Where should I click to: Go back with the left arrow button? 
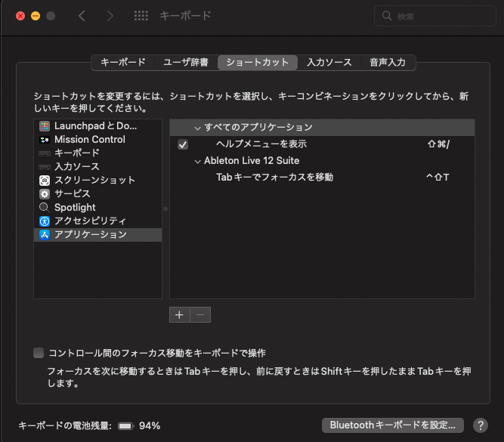point(82,16)
